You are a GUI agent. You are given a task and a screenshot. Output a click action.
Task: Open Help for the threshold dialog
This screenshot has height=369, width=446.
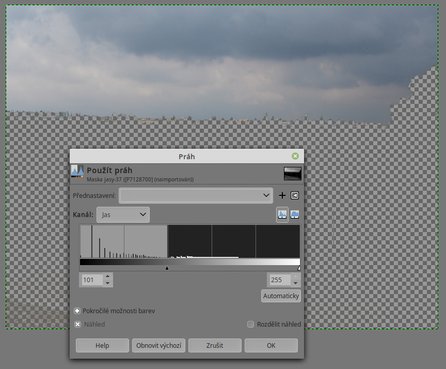pos(102,345)
